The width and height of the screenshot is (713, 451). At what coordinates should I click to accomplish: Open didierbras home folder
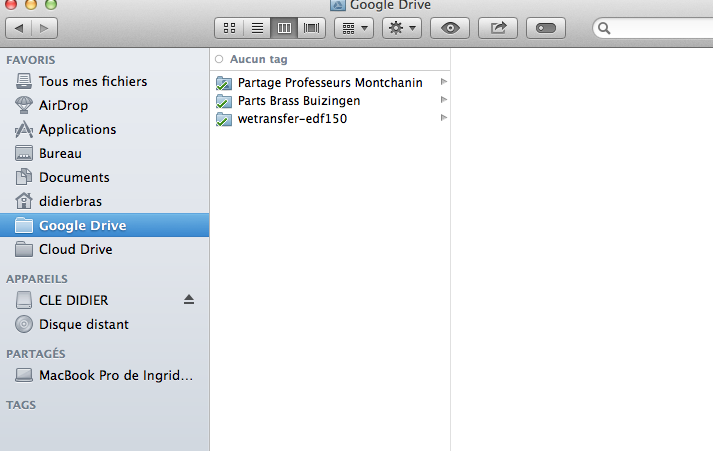click(105, 201)
